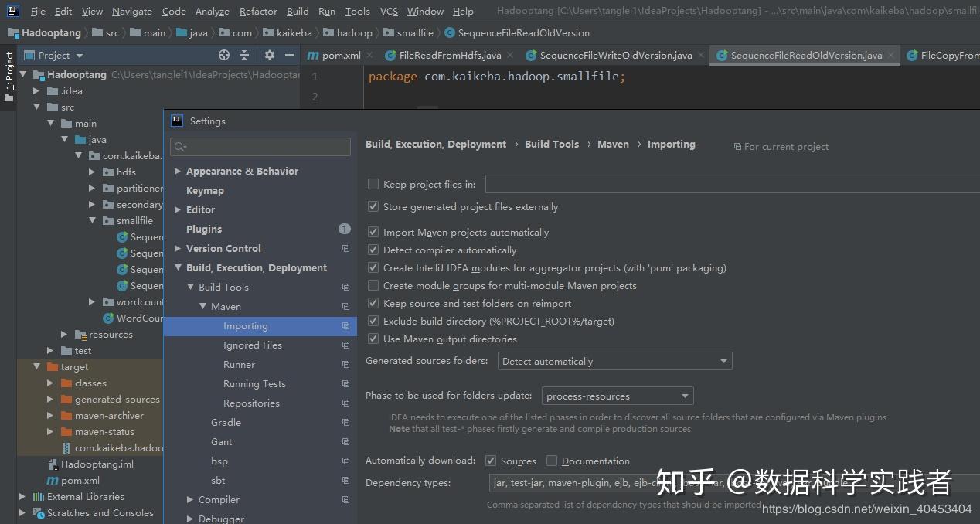
Task: Open Project panel settings gear
Action: click(269, 55)
